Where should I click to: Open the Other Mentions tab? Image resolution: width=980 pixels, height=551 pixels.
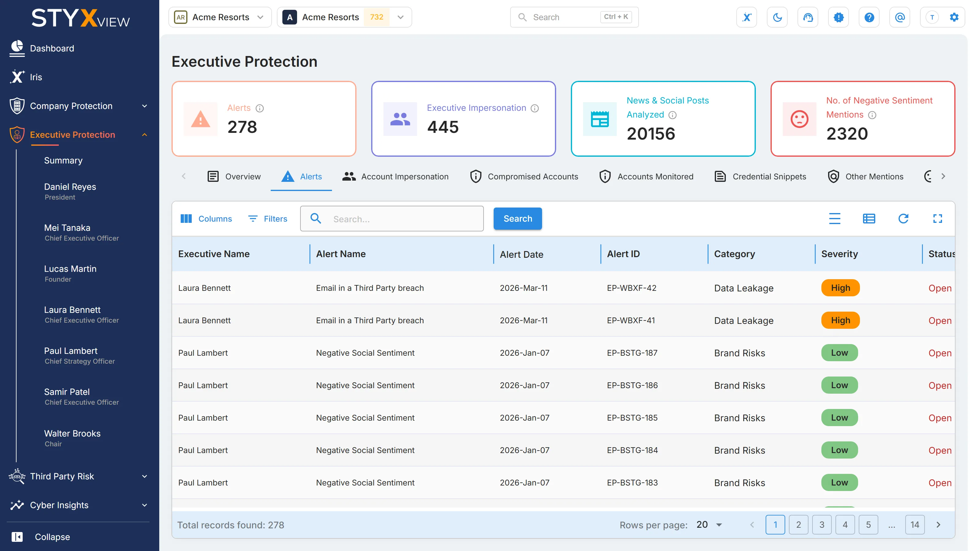pos(865,176)
